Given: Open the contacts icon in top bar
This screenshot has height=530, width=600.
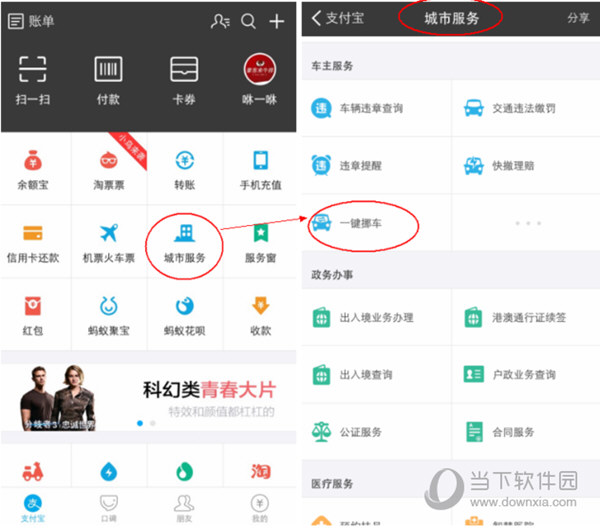Looking at the screenshot, I should 220,21.
